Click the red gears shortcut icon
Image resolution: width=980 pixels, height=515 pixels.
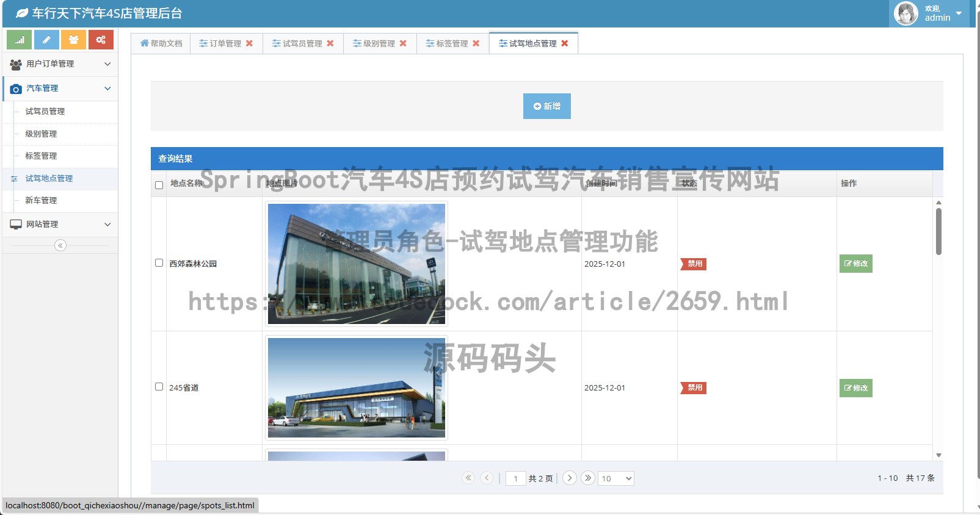[101, 40]
